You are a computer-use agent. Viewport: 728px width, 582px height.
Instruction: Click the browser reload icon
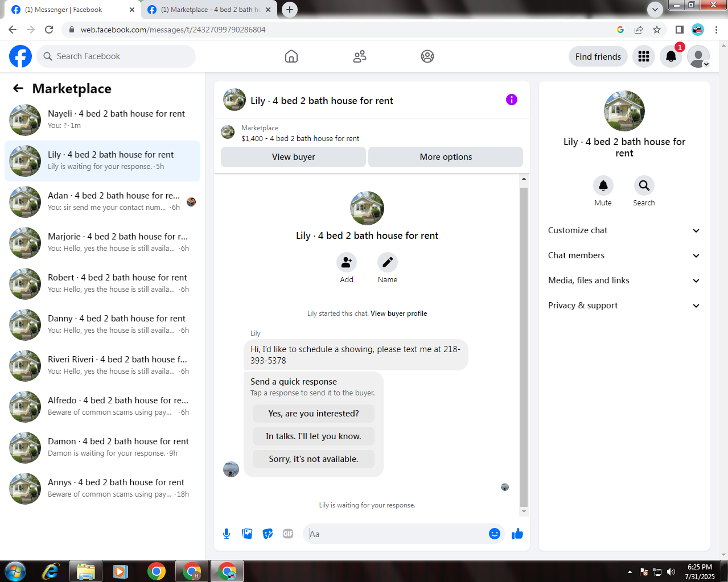[x=49, y=30]
